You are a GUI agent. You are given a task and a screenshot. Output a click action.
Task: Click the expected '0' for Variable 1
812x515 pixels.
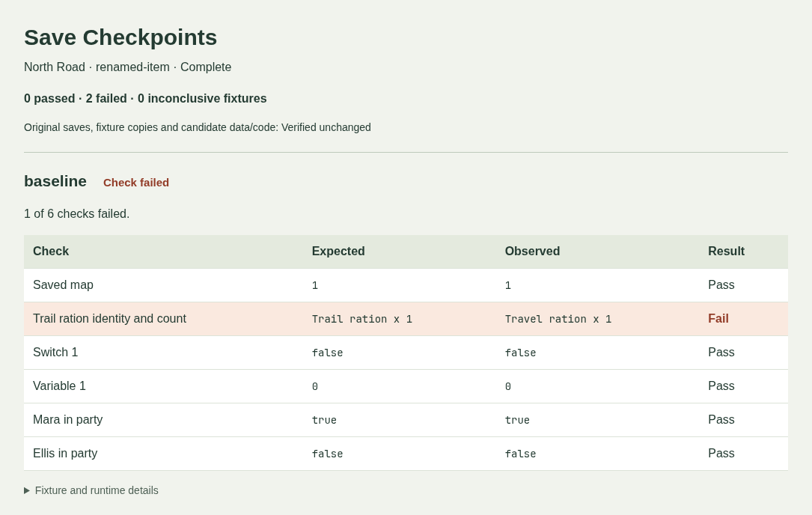[315, 386]
